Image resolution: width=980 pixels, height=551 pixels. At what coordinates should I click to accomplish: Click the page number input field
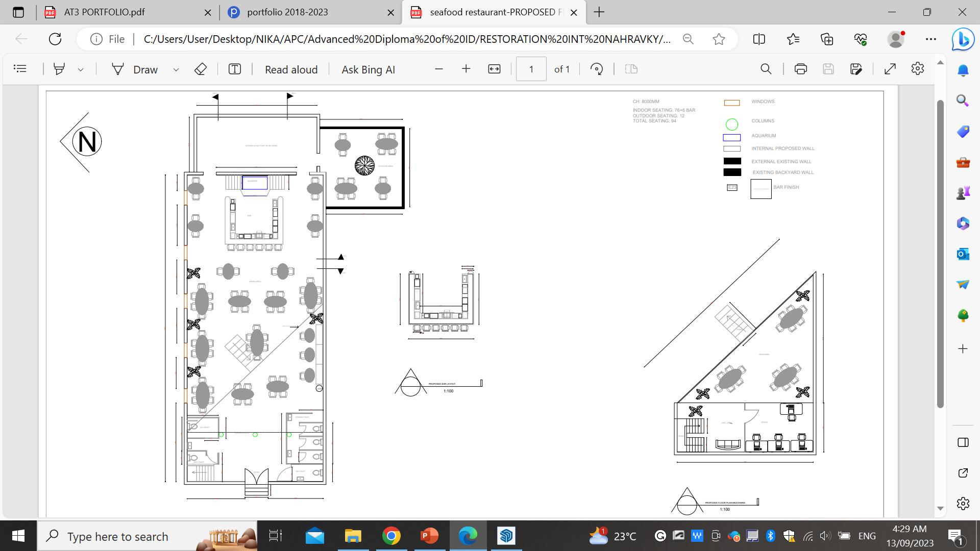click(x=531, y=69)
